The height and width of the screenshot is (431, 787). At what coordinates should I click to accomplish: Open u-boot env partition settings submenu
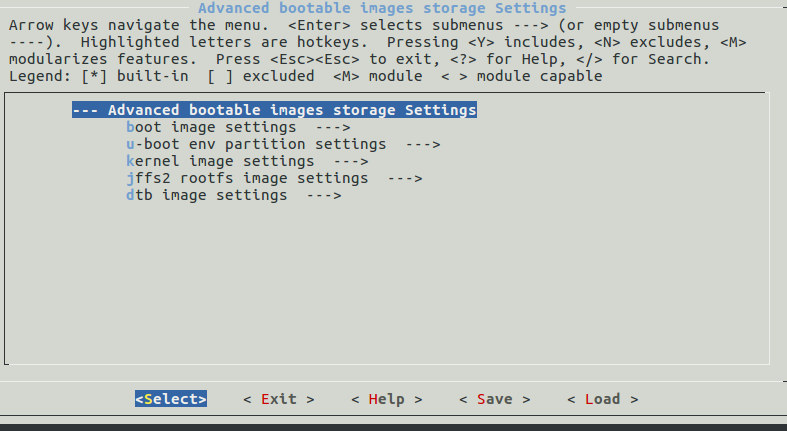tap(283, 144)
